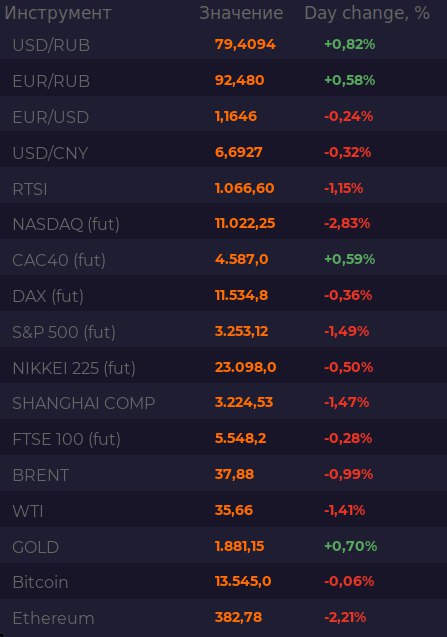The image size is (447, 637).
Task: Select the USD/CNY row label
Action: [x=50, y=153]
